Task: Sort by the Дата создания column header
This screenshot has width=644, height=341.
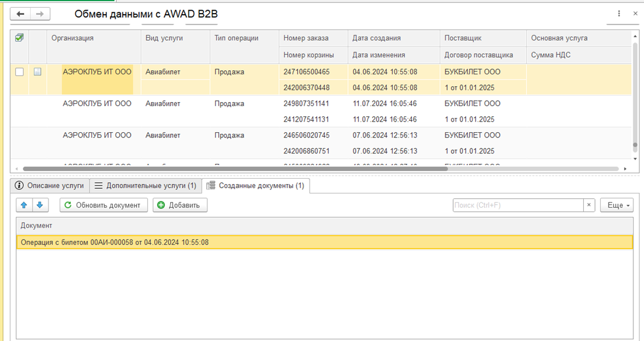Action: point(376,38)
